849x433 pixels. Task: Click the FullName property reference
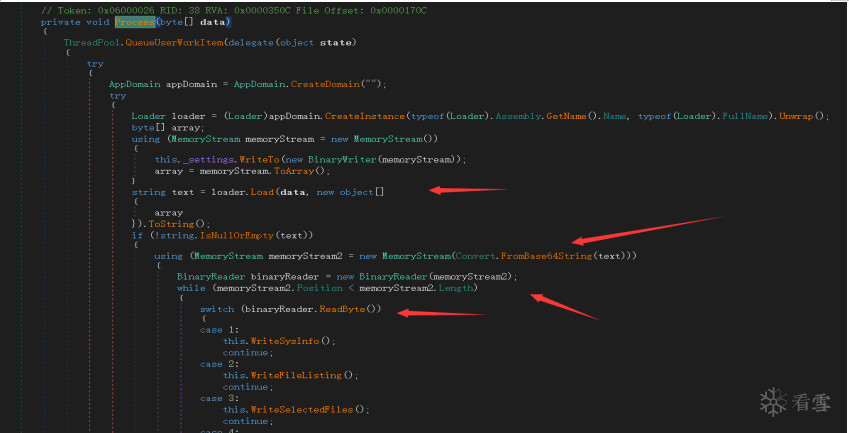[744, 116]
